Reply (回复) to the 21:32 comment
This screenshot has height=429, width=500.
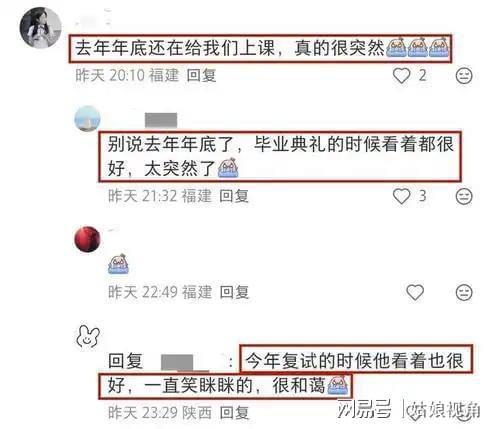click(x=234, y=196)
